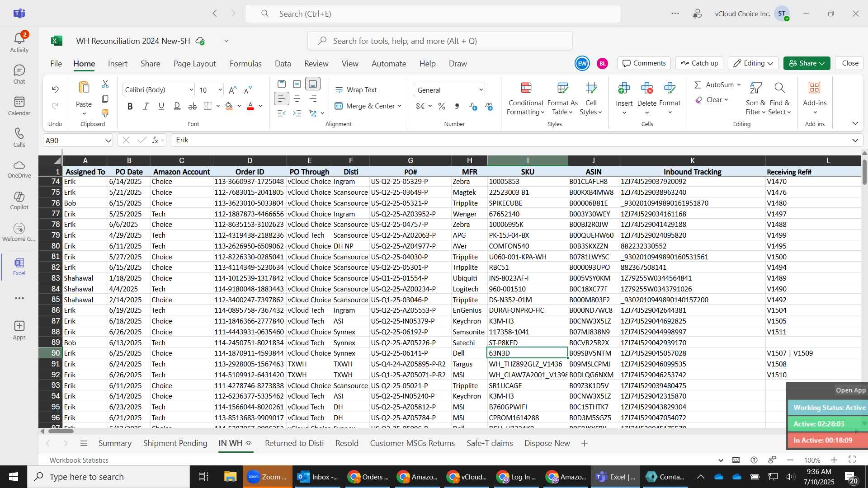The height and width of the screenshot is (488, 868).
Task: Click the red font color swatch
Action: tap(250, 106)
